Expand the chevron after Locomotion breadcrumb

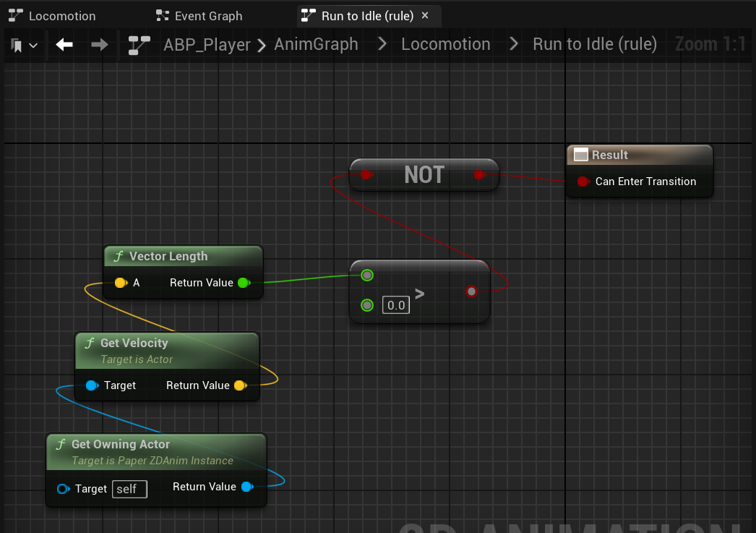pyautogui.click(x=513, y=44)
